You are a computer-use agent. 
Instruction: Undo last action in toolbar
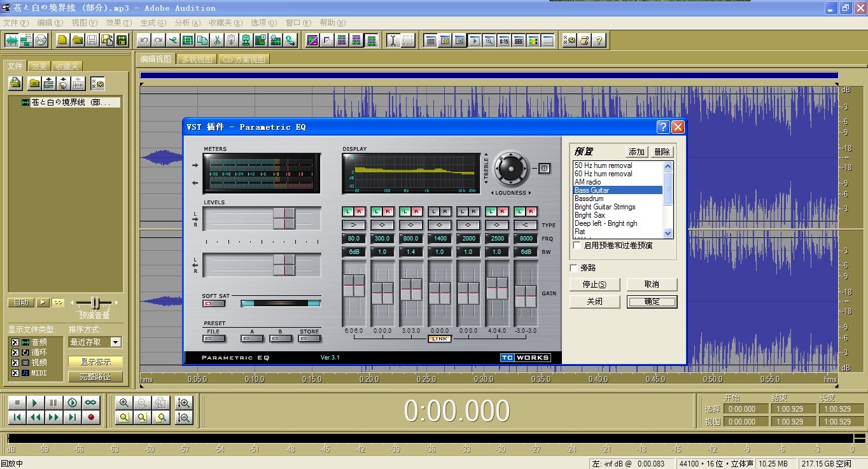143,40
